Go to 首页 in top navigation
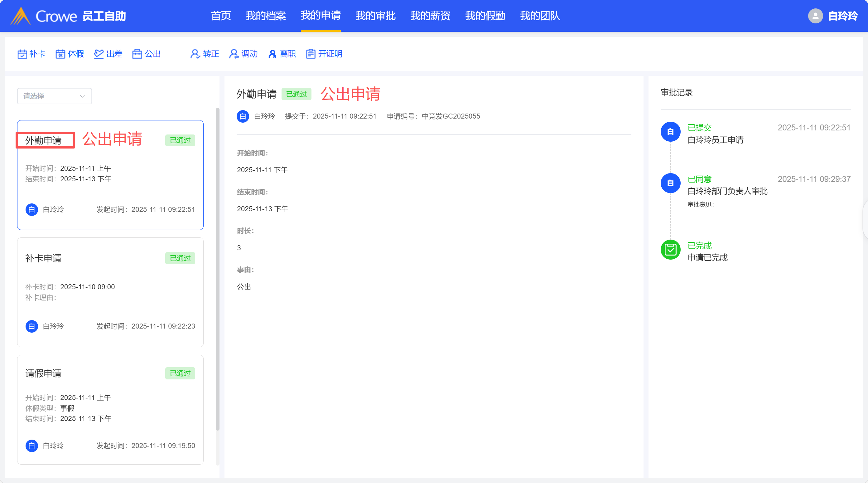The height and width of the screenshot is (483, 868). pyautogui.click(x=221, y=16)
